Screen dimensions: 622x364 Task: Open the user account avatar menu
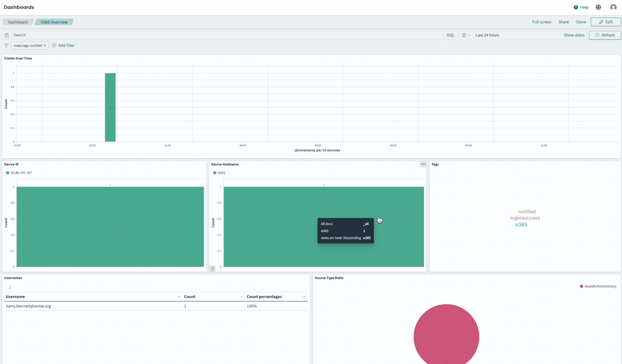tap(613, 7)
